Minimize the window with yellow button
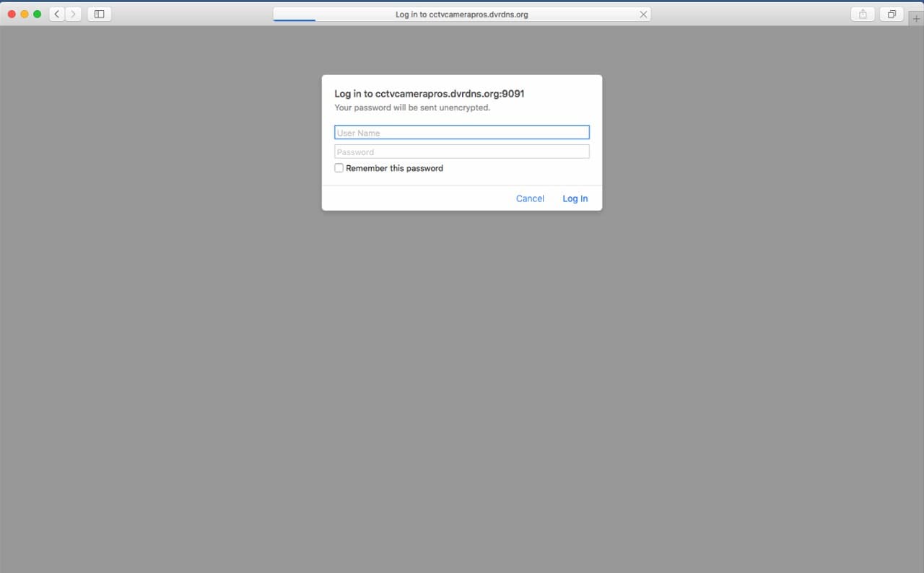 [25, 14]
